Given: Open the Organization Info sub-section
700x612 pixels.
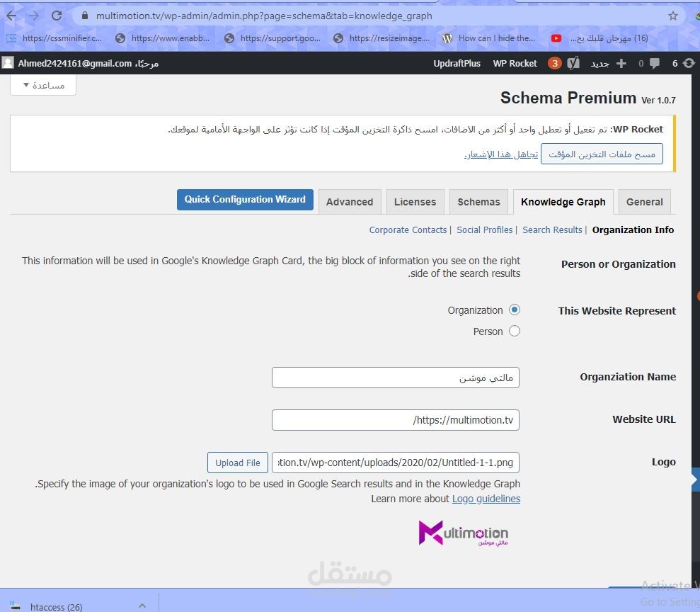Looking at the screenshot, I should pos(633,230).
